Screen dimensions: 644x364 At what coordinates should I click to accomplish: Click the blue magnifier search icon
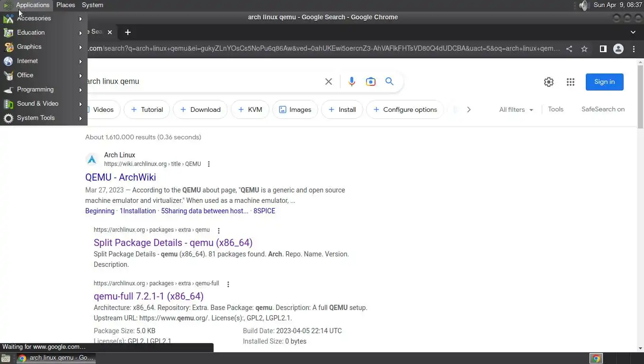click(389, 82)
